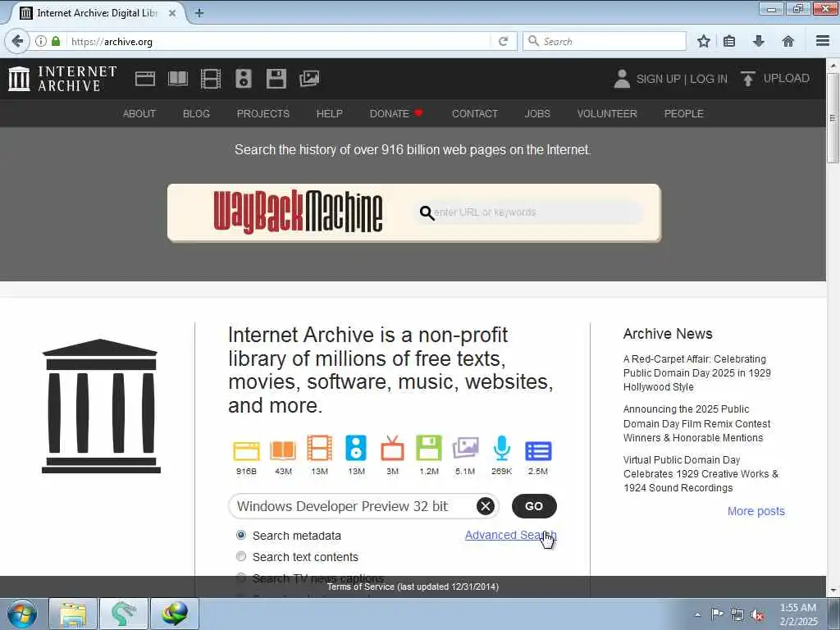The image size is (840, 630).
Task: Select the Search metadata radio button
Action: pos(241,535)
